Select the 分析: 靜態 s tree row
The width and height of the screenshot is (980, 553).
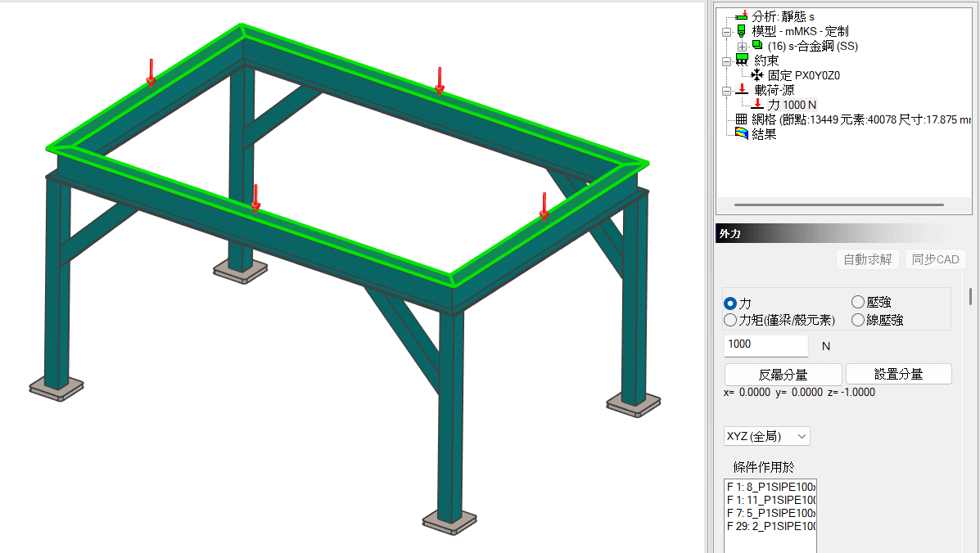783,16
